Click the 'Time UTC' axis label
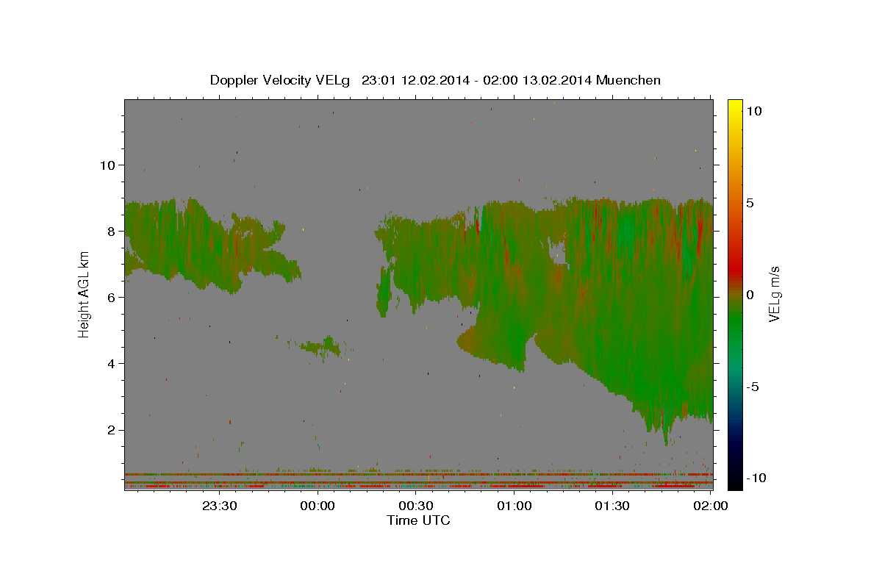 coord(418,520)
